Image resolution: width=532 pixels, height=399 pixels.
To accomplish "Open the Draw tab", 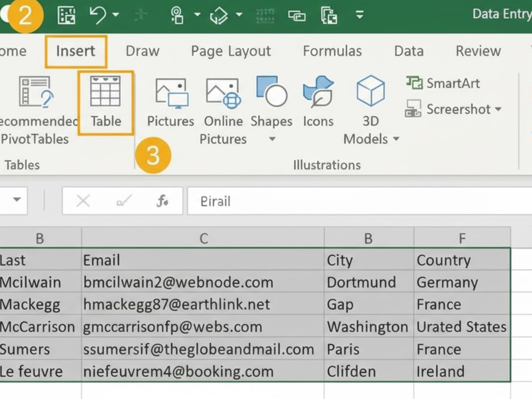I will (143, 51).
